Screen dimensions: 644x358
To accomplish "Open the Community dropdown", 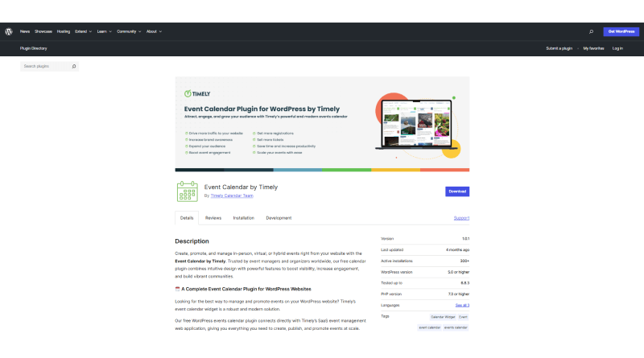I will [128, 31].
